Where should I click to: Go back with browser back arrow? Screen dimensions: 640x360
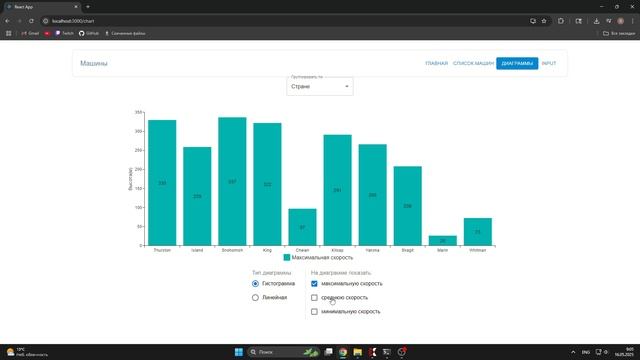[8, 21]
